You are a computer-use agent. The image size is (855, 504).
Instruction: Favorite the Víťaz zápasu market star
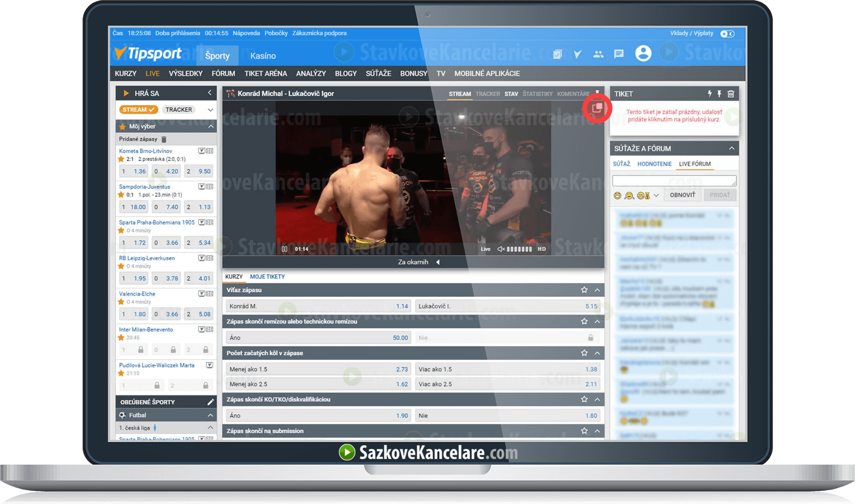coord(584,290)
